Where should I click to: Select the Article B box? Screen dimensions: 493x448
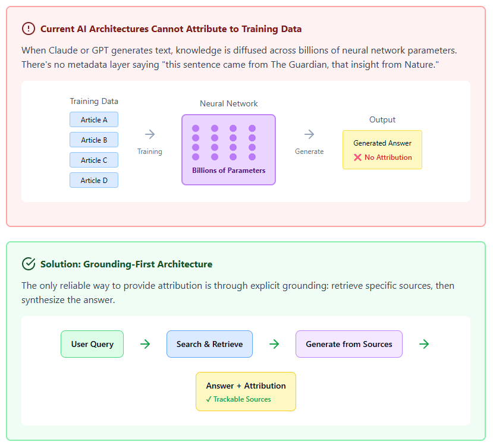click(94, 140)
